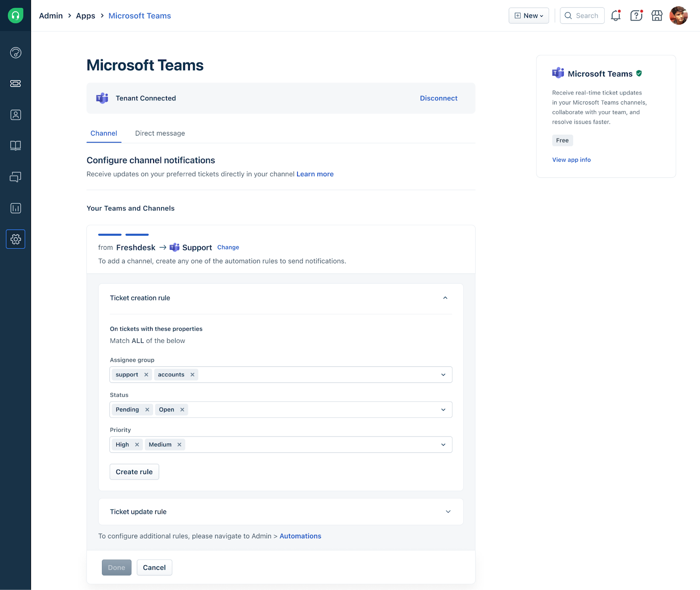Open the Contacts icon in sidebar
Screen dimensions: 700x590
point(16,115)
